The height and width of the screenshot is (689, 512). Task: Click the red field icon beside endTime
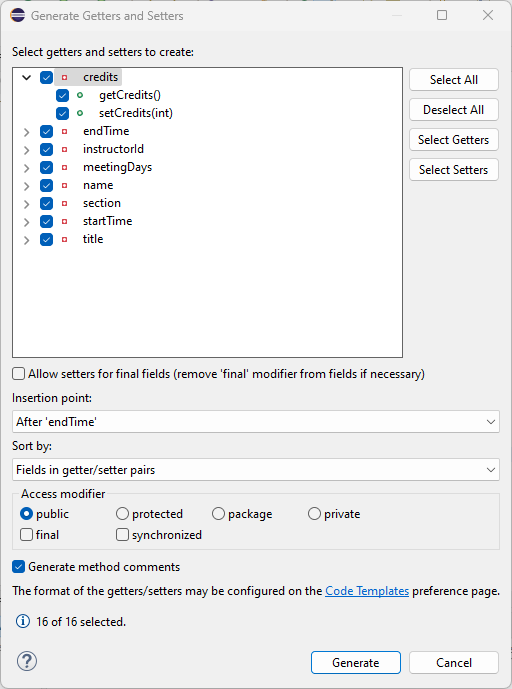[65, 131]
